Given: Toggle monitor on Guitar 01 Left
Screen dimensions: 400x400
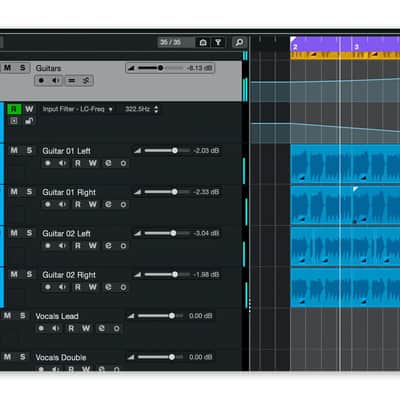Looking at the screenshot, I should tap(62, 163).
